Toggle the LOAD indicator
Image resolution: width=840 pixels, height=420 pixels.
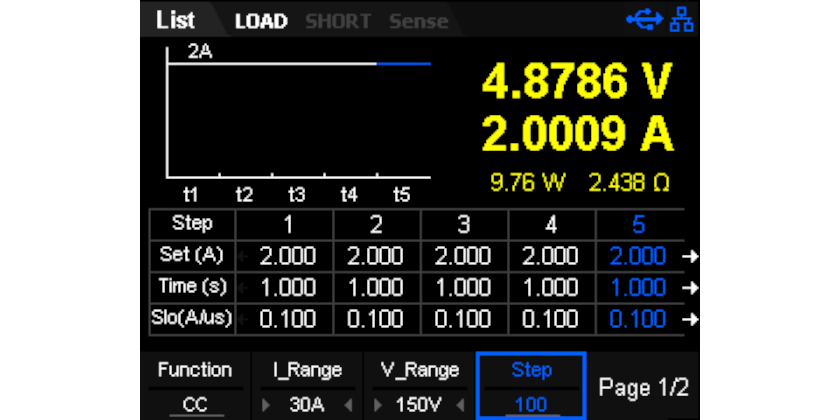[261, 21]
